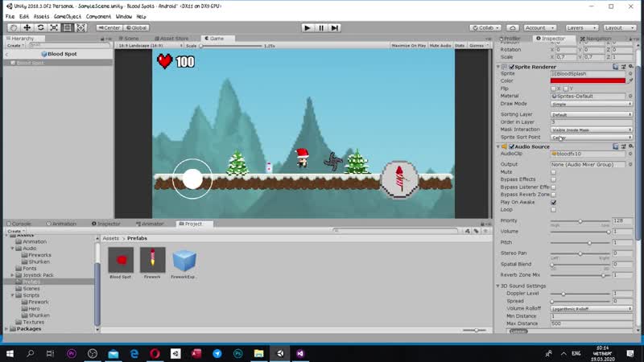Open Sprite Renderer settings gear

tap(631, 67)
